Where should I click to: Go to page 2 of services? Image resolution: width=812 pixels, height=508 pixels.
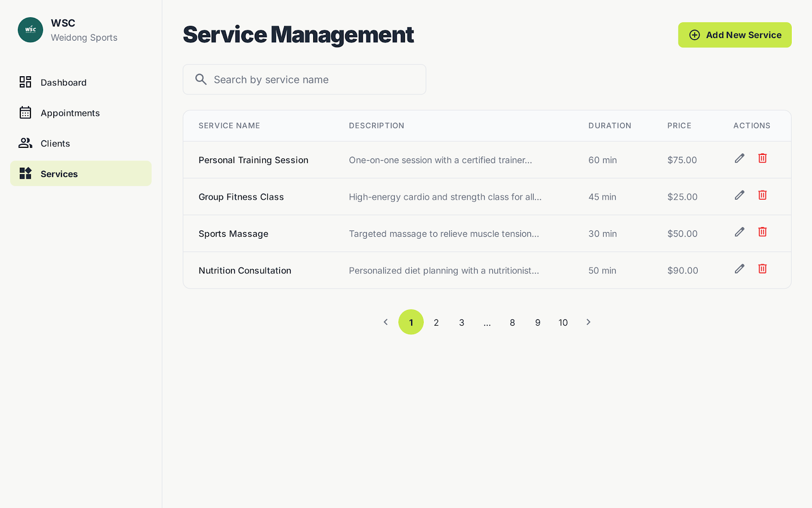coord(436,322)
